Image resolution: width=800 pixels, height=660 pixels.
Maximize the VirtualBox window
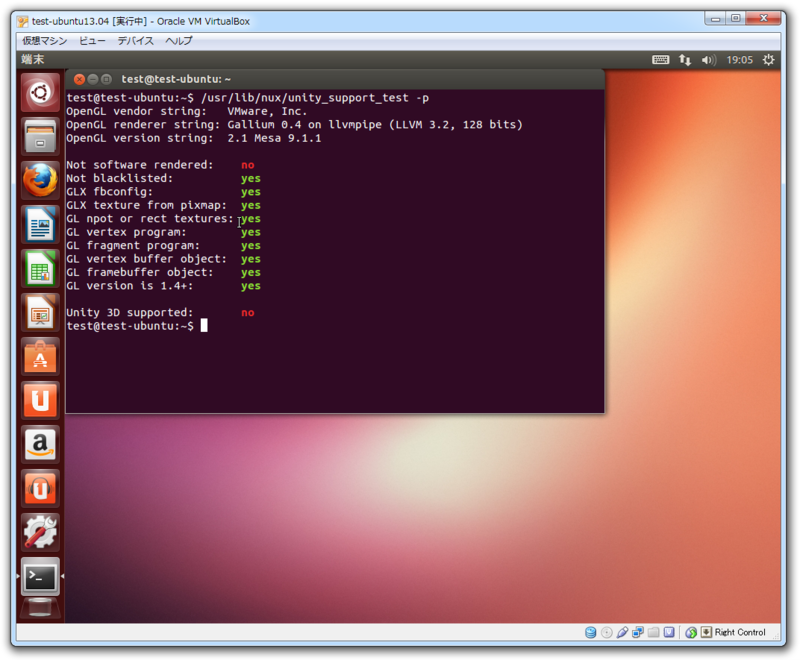pos(735,19)
